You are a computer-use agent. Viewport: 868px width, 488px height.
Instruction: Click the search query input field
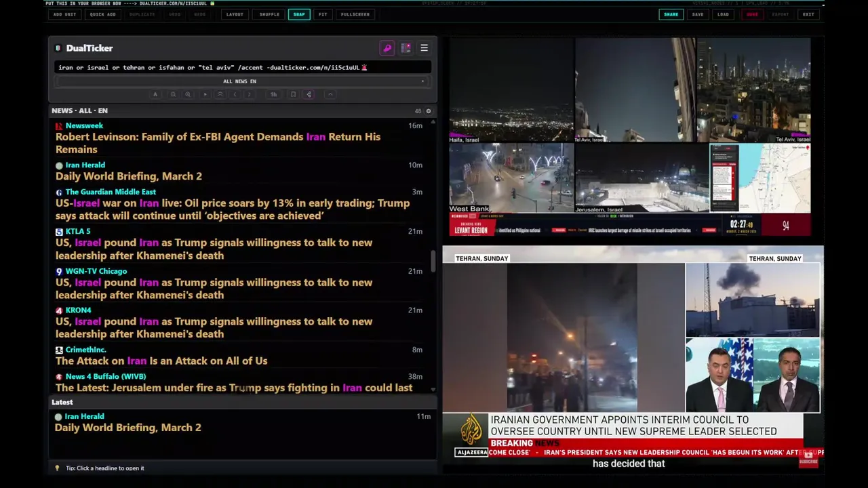(x=242, y=67)
